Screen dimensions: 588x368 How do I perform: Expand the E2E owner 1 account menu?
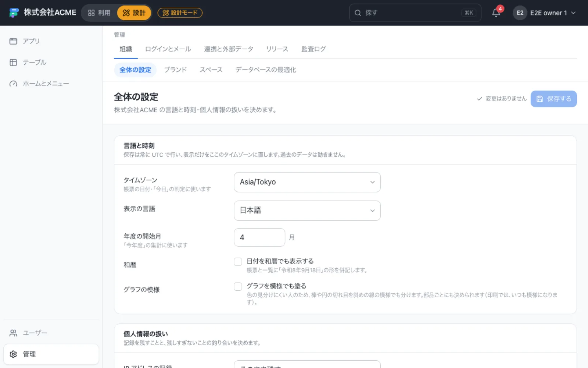pos(545,13)
